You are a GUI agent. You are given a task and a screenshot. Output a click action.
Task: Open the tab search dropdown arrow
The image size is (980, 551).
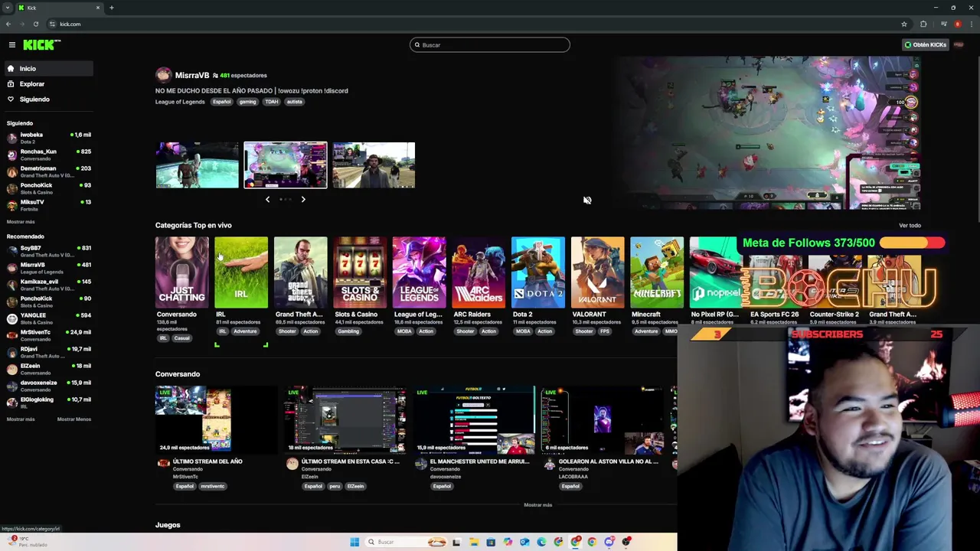coord(7,8)
